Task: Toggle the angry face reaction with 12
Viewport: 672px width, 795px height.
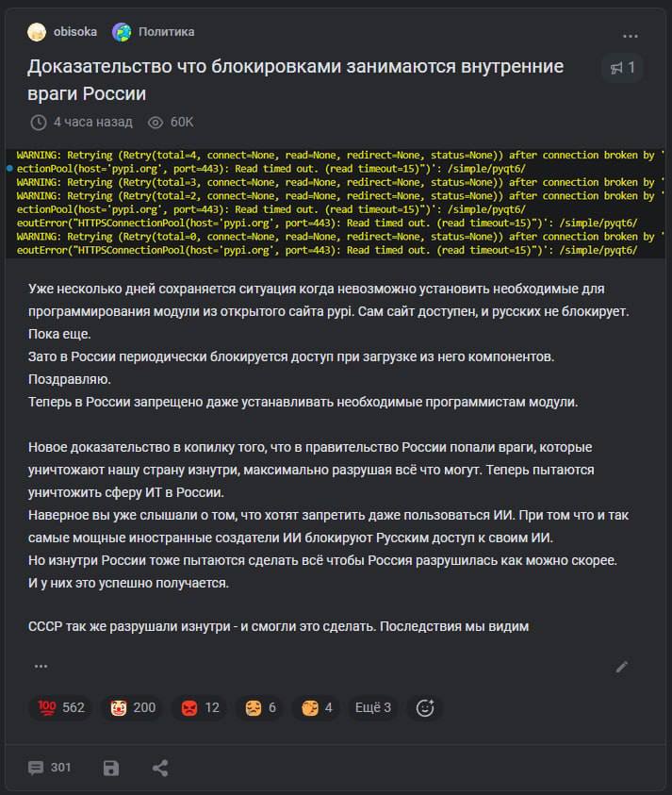Action: [200, 708]
